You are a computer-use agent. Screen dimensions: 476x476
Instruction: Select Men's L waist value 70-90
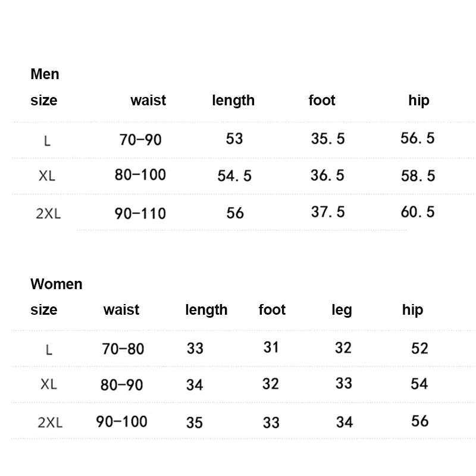coord(140,139)
